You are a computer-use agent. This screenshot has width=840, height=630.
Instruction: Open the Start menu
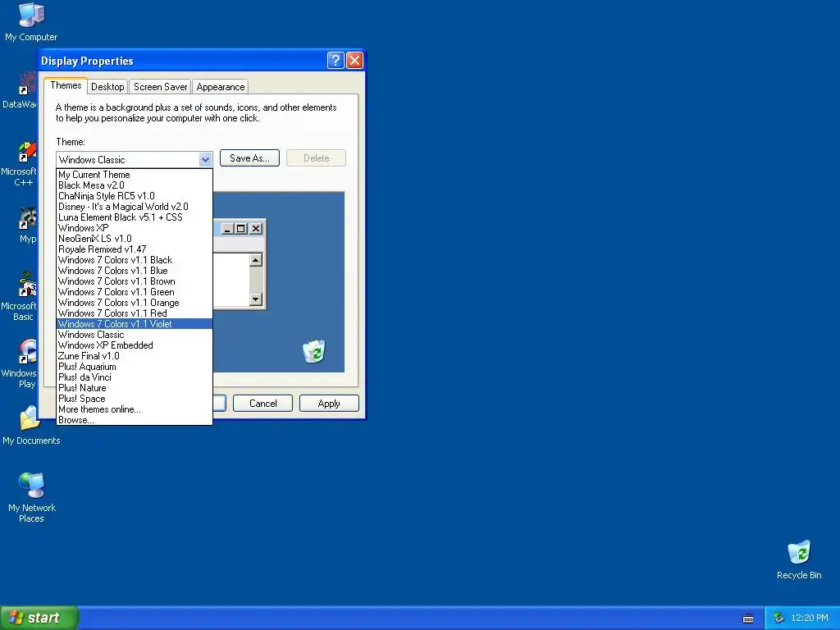coord(39,618)
